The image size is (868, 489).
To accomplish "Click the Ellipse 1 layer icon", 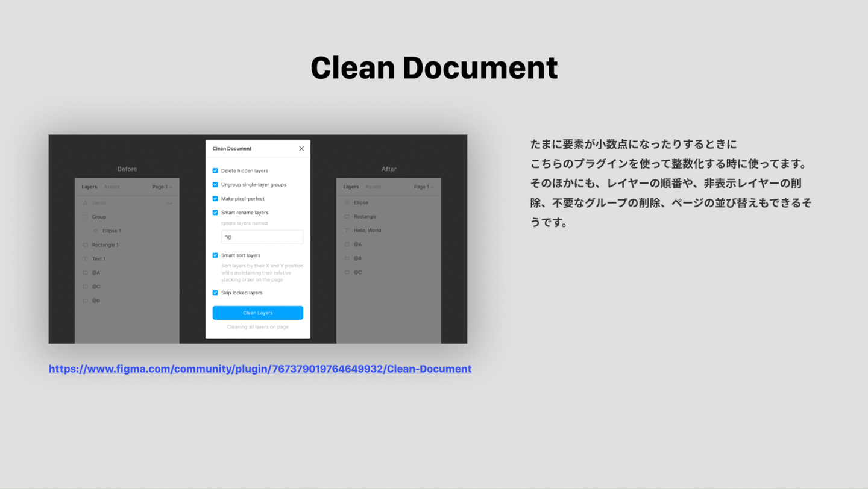I will tap(96, 231).
